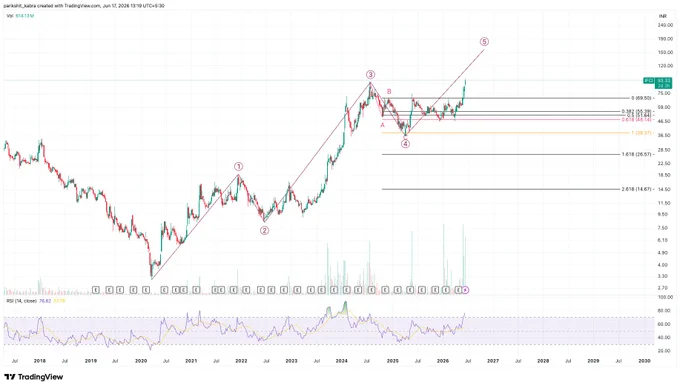This screenshot has width=680, height=388.
Task: Click the 2020 label on the time axis
Action: pos(141,361)
